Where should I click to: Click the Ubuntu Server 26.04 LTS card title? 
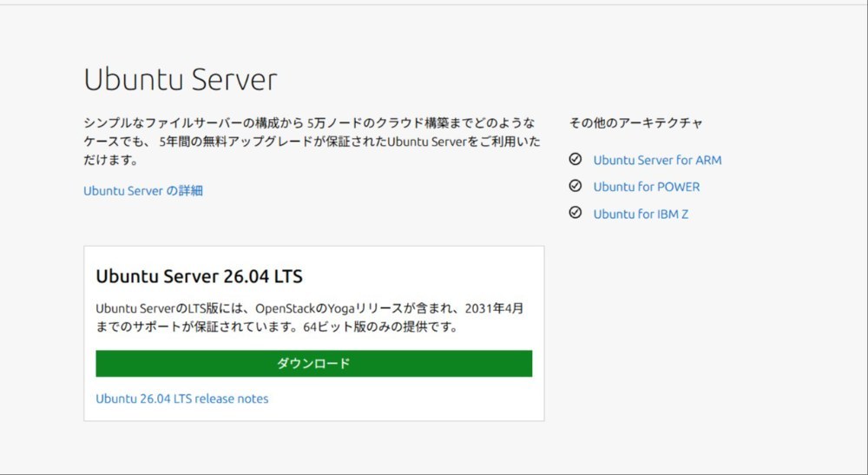[200, 275]
